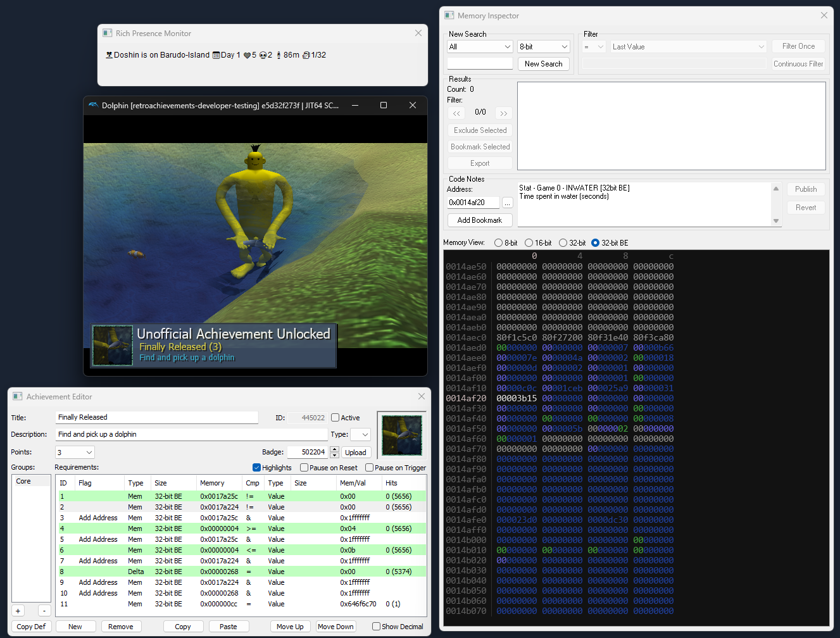The height and width of the screenshot is (638, 840).
Task: Select the 32-bit memory view radio
Action: (x=563, y=243)
